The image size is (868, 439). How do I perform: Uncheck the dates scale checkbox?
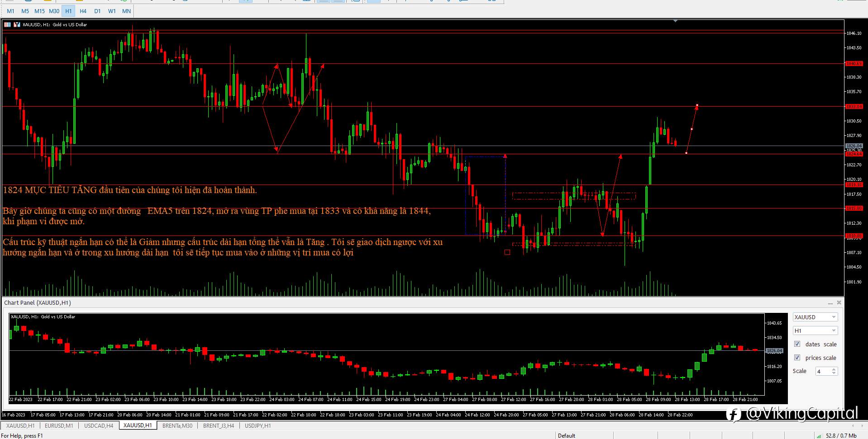797,344
